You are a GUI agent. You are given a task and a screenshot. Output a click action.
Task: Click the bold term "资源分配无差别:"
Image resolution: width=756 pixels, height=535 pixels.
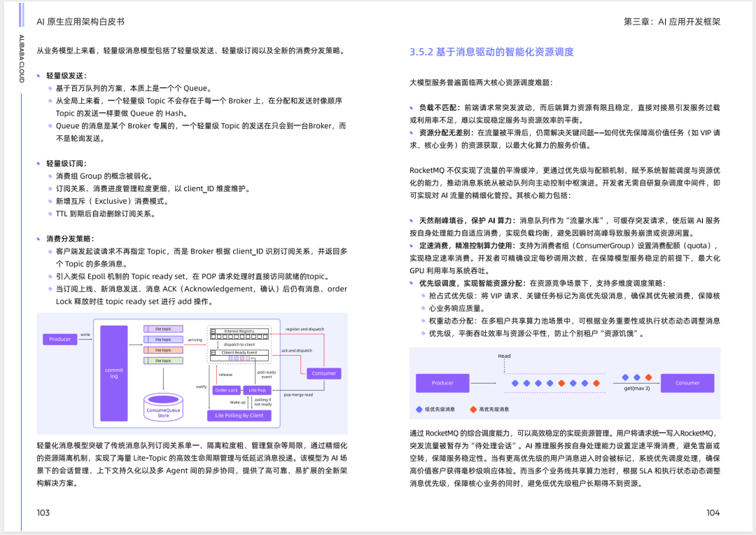click(447, 132)
